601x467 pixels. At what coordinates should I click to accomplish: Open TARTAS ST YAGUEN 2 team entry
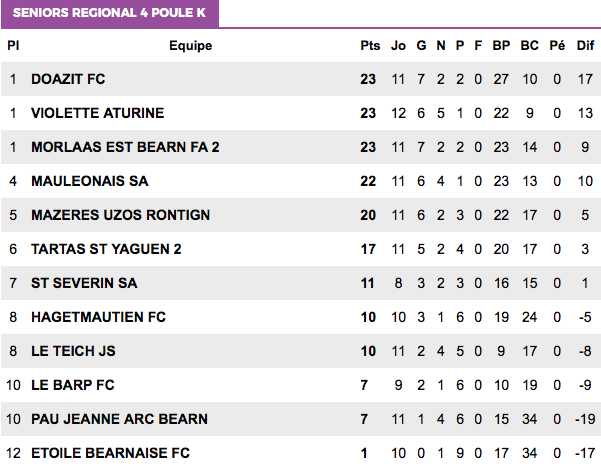106,249
